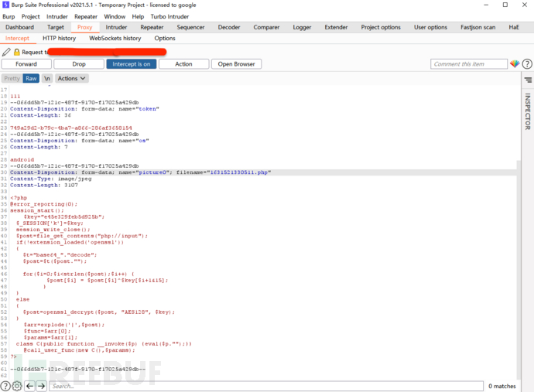Screen dimensions: 534x392
Task: Switch to the Extender tab
Action: (336, 27)
